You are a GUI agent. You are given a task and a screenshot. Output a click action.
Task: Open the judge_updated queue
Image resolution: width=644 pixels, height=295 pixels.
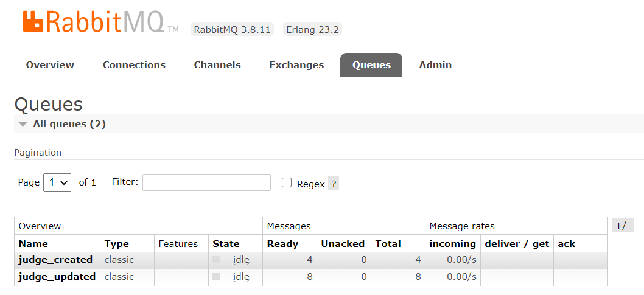click(x=57, y=277)
